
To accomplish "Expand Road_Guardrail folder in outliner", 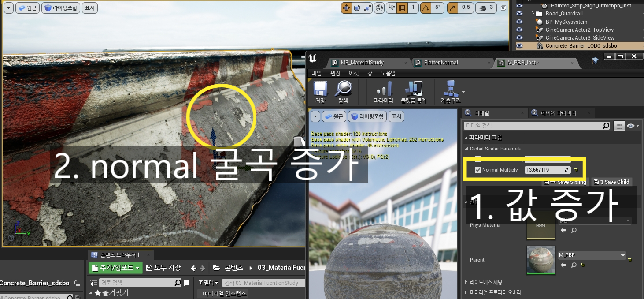I will (533, 14).
